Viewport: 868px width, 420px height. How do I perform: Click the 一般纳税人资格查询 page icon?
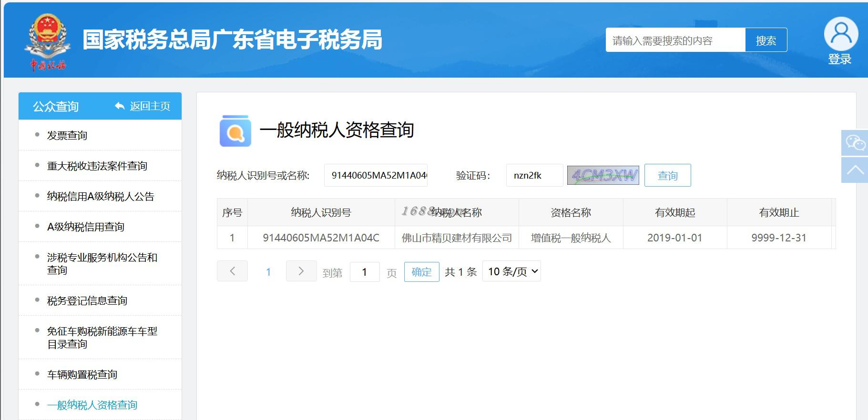point(235,130)
